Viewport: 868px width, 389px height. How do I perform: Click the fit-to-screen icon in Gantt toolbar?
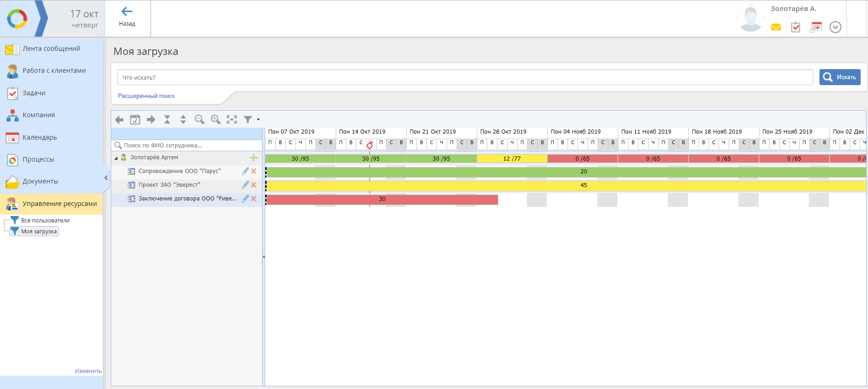click(x=232, y=119)
